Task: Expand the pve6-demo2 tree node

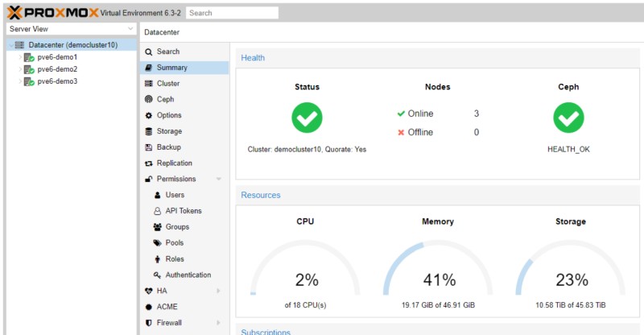Action: tap(19, 69)
